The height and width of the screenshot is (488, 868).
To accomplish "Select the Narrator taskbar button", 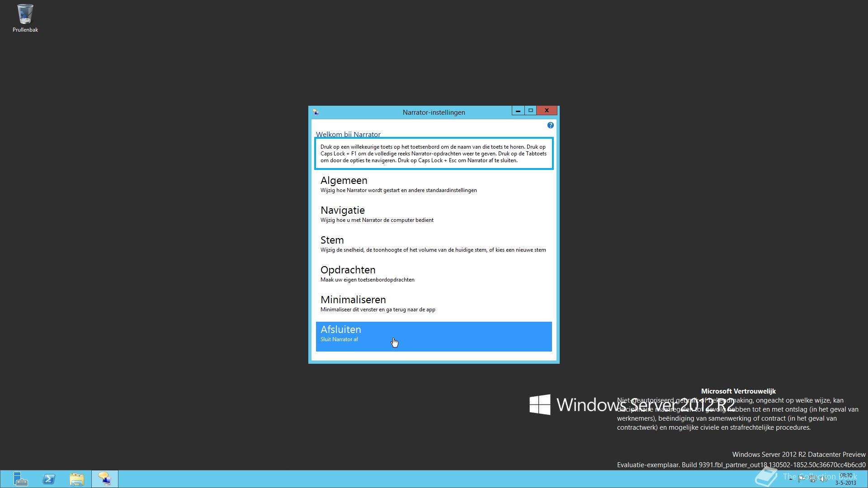I will click(x=105, y=479).
